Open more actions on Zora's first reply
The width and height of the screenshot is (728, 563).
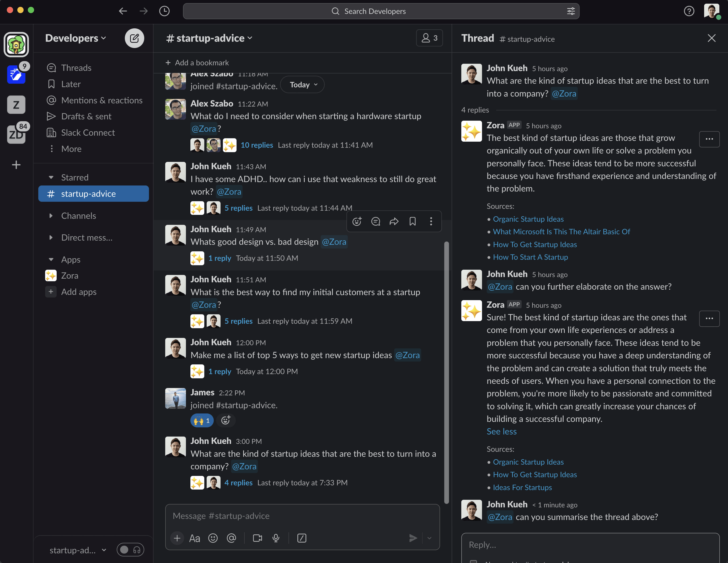pos(709,139)
